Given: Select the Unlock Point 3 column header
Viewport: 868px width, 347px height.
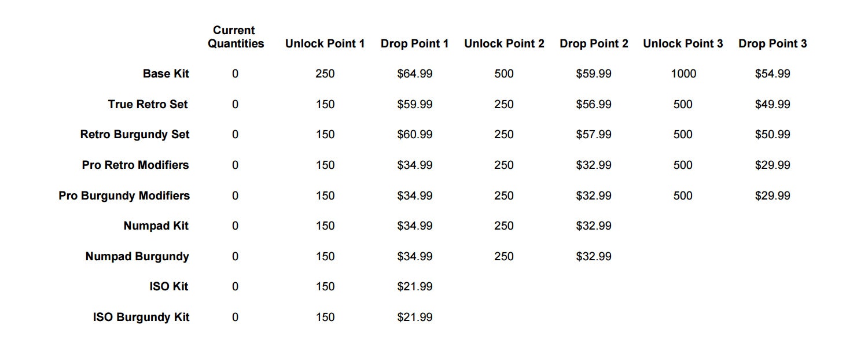Looking at the screenshot, I should 683,44.
